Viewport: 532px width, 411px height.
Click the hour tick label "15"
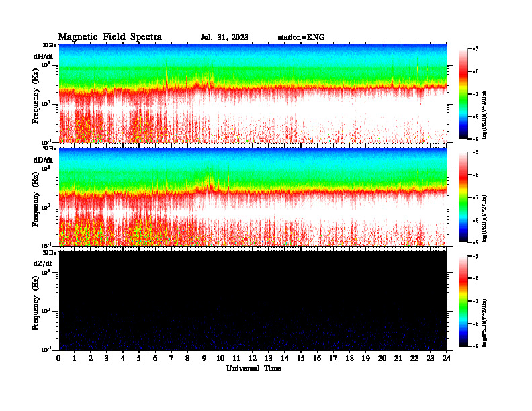click(x=301, y=359)
